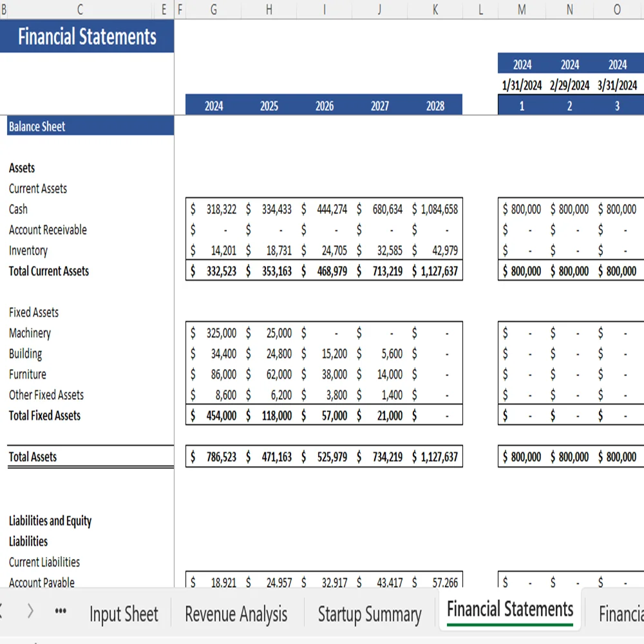Click the Liabilities and Equity heading
The height and width of the screenshot is (644, 644).
coord(50,521)
